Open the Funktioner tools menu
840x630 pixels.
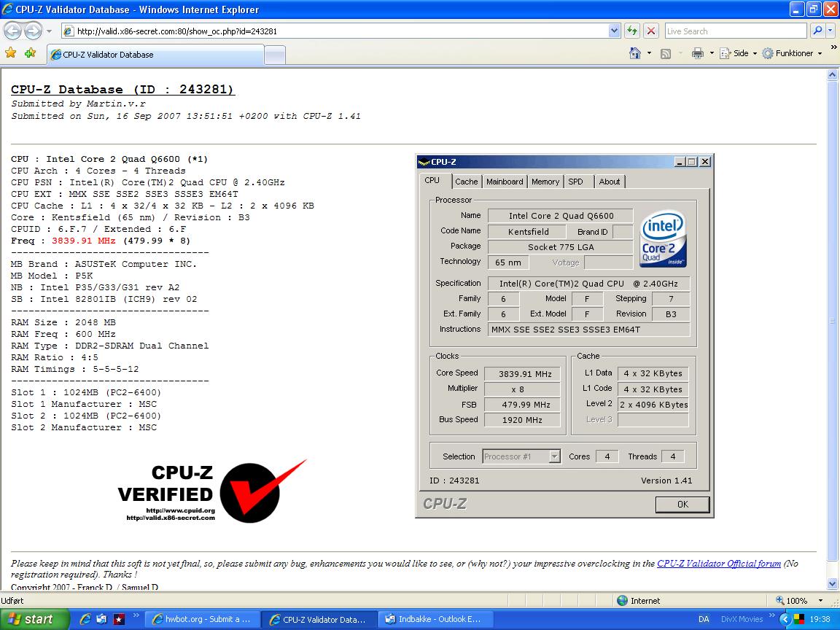pyautogui.click(x=792, y=53)
